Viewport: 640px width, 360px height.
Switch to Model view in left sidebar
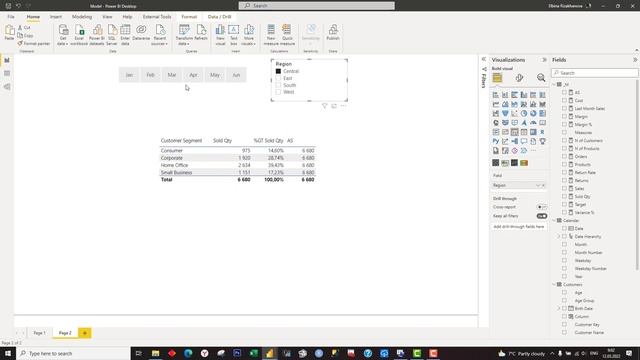(7, 87)
